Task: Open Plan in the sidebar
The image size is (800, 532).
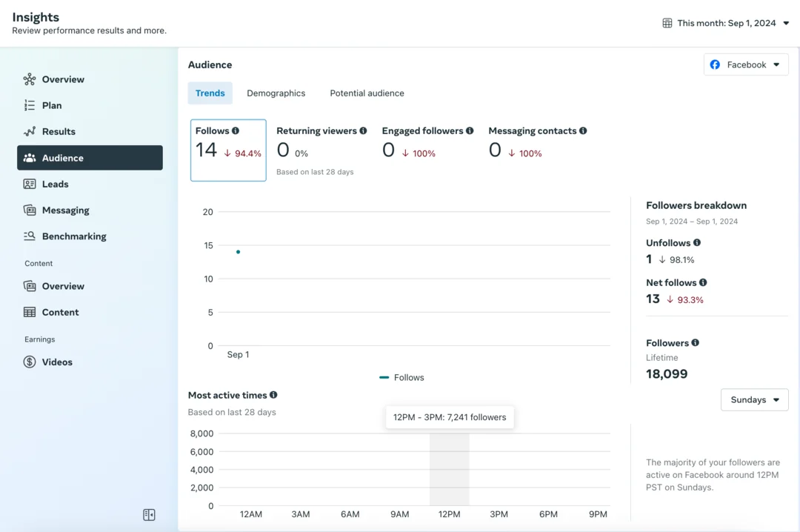Action: pyautogui.click(x=90, y=105)
